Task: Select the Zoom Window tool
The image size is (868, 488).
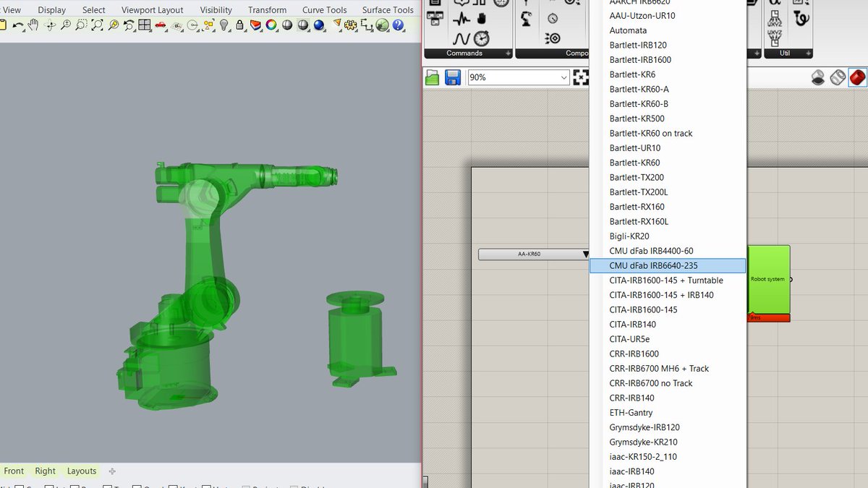Action: pyautogui.click(x=81, y=25)
